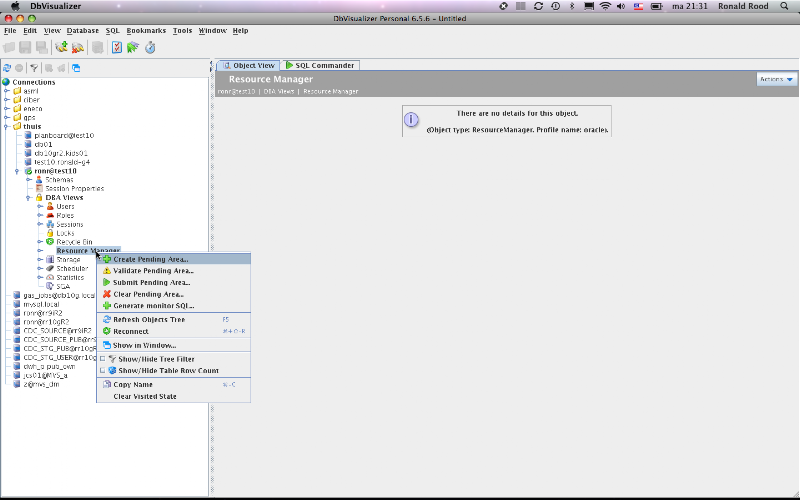800x500 pixels.
Task: Click the Spotlight magnifier in the macOS menu bar
Action: pos(785,6)
